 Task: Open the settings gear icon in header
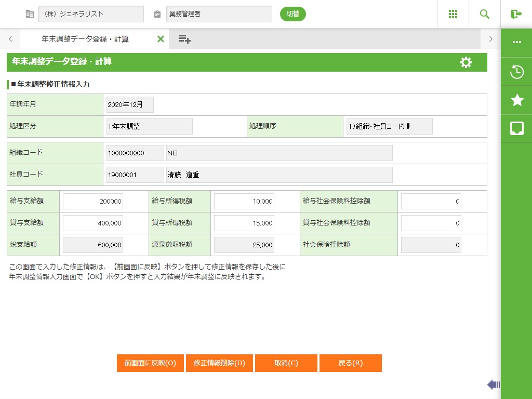click(466, 62)
